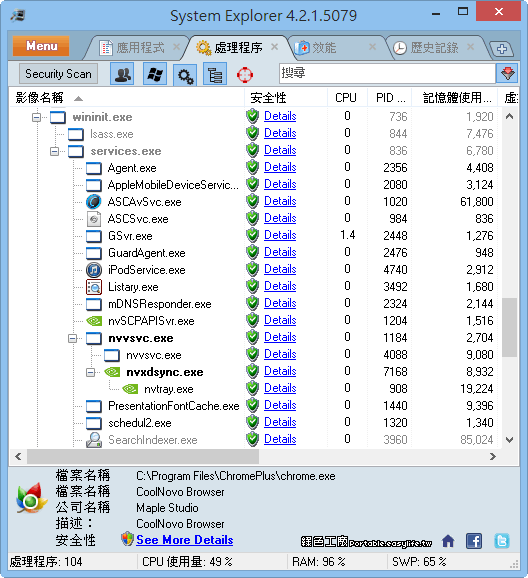Click the blue home icon

click(x=448, y=541)
